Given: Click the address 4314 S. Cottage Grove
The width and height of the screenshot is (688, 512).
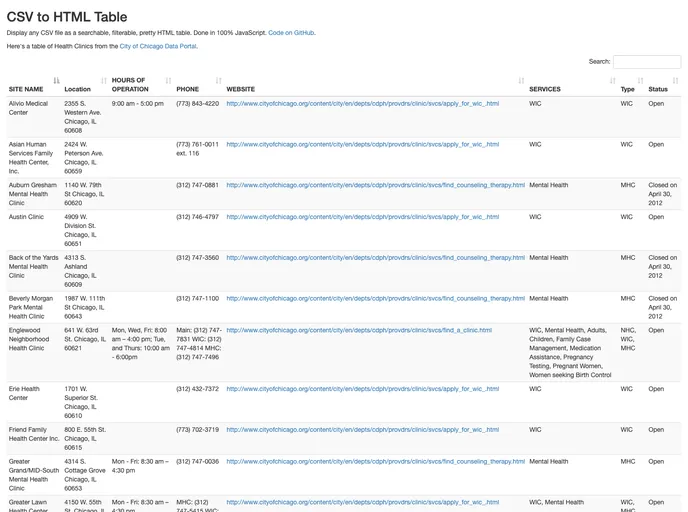Looking at the screenshot, I should coord(85,475).
